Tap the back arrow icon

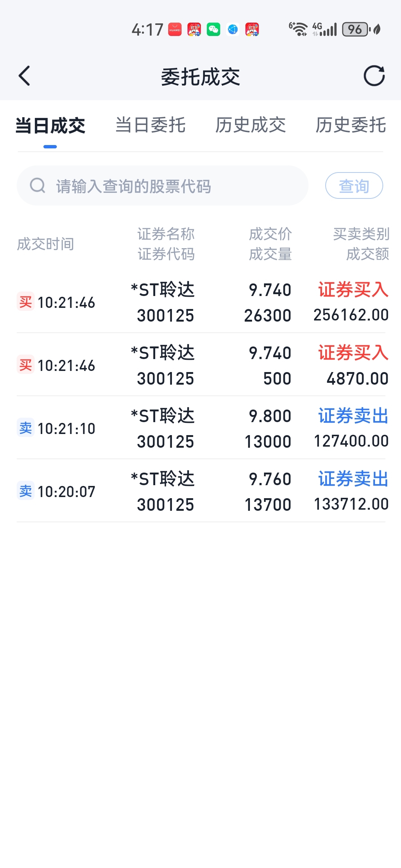point(25,76)
